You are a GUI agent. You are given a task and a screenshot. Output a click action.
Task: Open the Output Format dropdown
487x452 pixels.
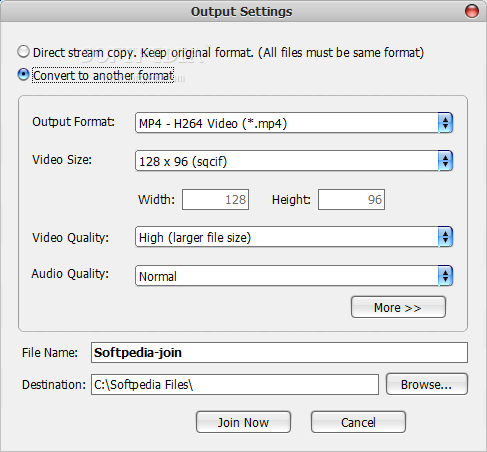[x=294, y=123]
